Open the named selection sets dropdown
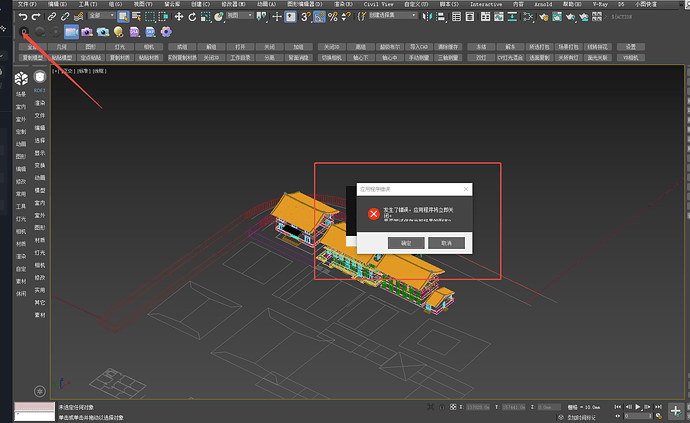This screenshot has height=423, width=690. [393, 15]
